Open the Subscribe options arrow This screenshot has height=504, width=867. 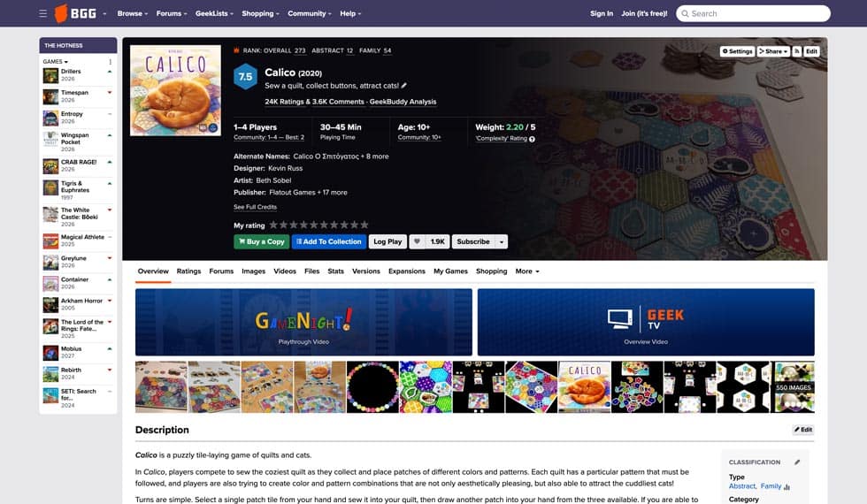click(x=502, y=241)
